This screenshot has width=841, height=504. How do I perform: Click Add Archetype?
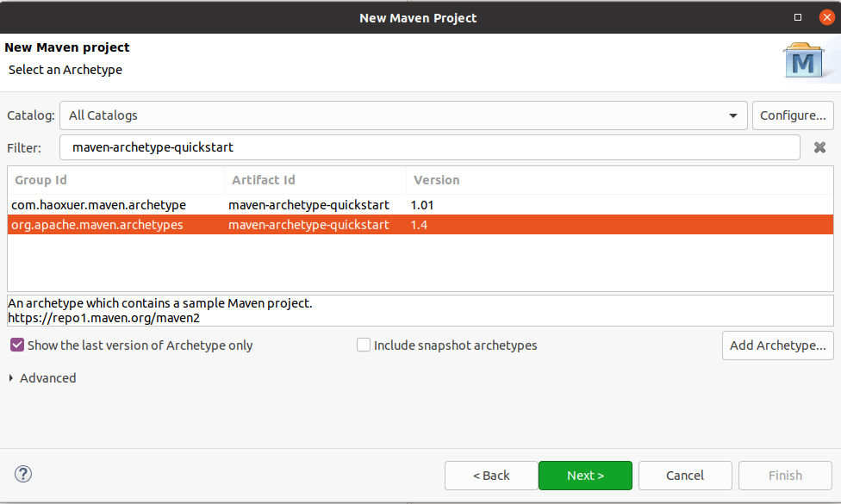pyautogui.click(x=777, y=345)
